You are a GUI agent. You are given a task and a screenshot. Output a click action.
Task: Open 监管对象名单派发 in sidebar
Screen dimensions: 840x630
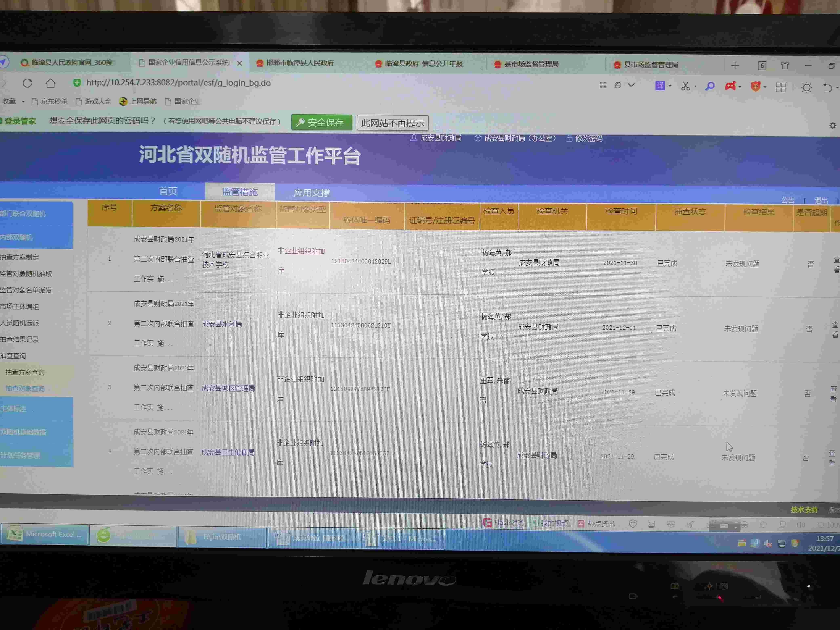(x=26, y=290)
